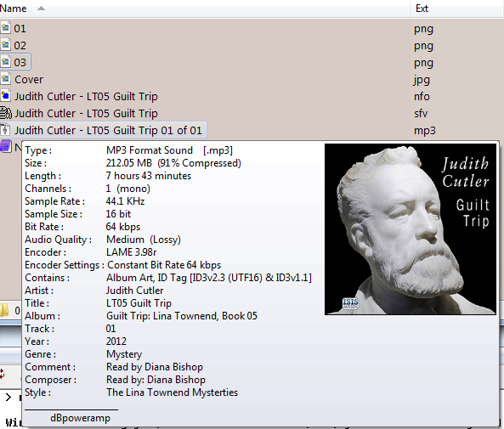Click the nfo extension cell

coord(422,96)
